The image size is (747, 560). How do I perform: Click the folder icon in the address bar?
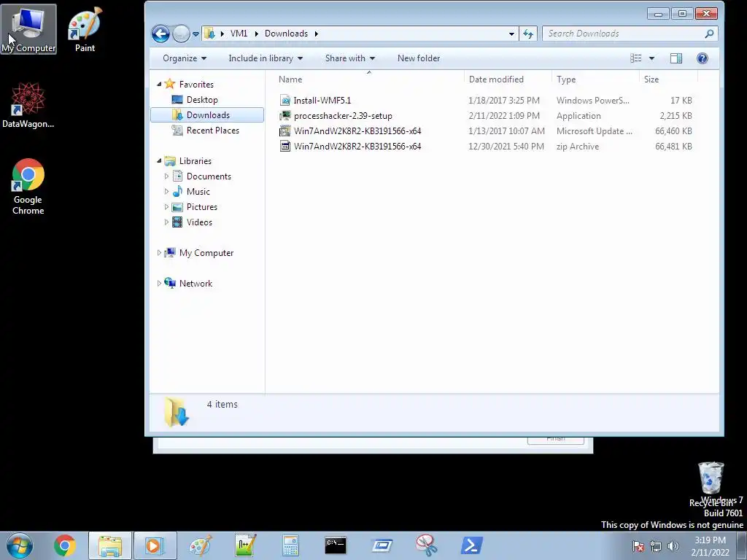pyautogui.click(x=209, y=34)
